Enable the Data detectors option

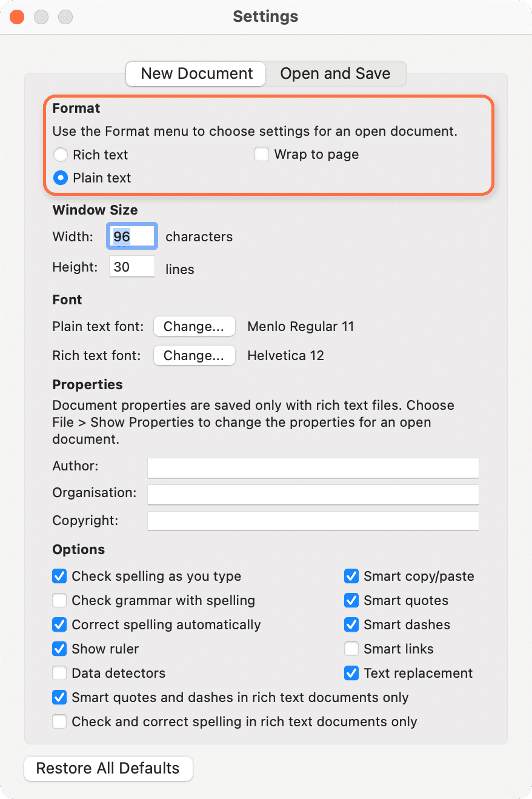[x=59, y=673]
